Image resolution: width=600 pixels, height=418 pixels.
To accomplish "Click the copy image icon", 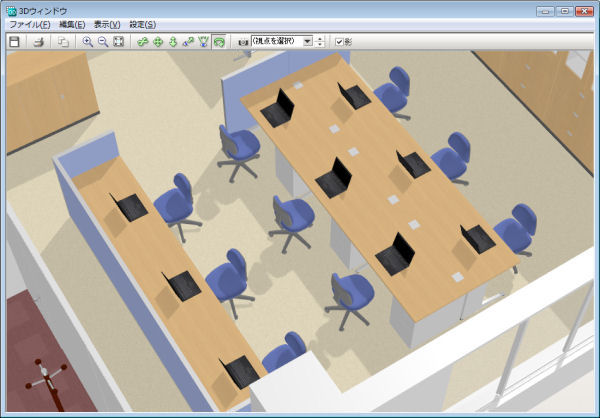I will [x=64, y=42].
